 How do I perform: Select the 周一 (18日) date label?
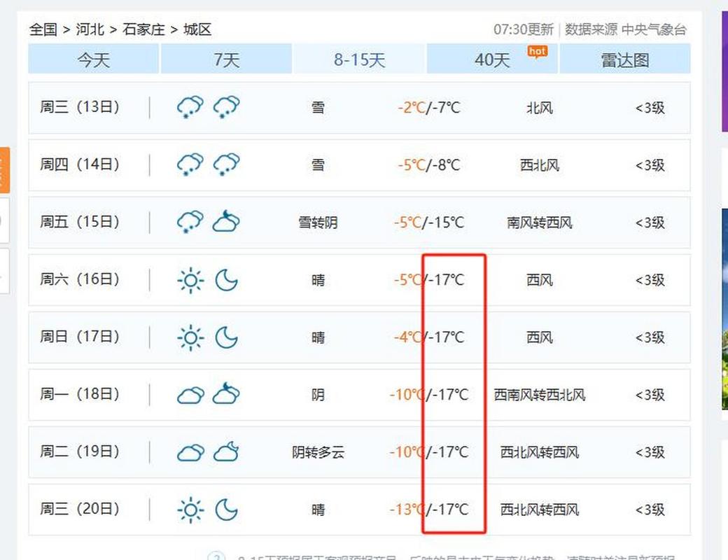click(x=79, y=394)
